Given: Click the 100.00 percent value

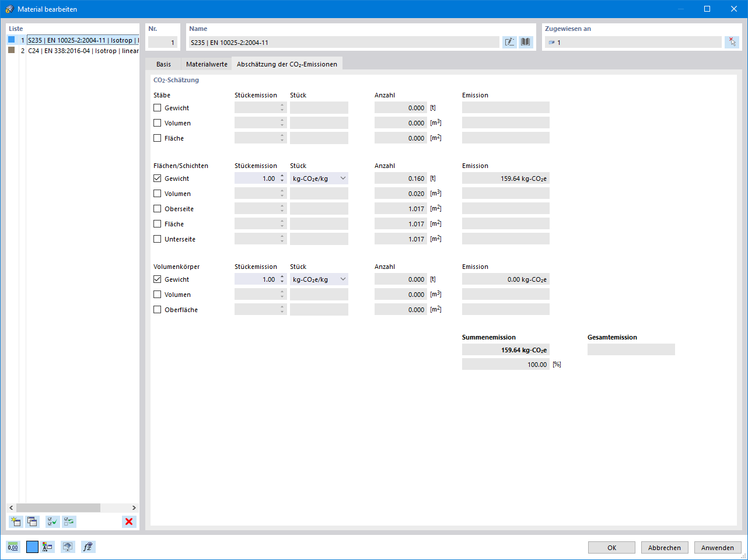Looking at the screenshot, I should pos(506,364).
